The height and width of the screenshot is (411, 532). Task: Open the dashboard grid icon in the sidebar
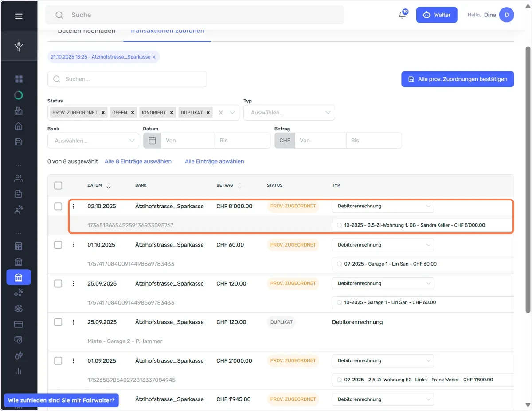tap(19, 79)
